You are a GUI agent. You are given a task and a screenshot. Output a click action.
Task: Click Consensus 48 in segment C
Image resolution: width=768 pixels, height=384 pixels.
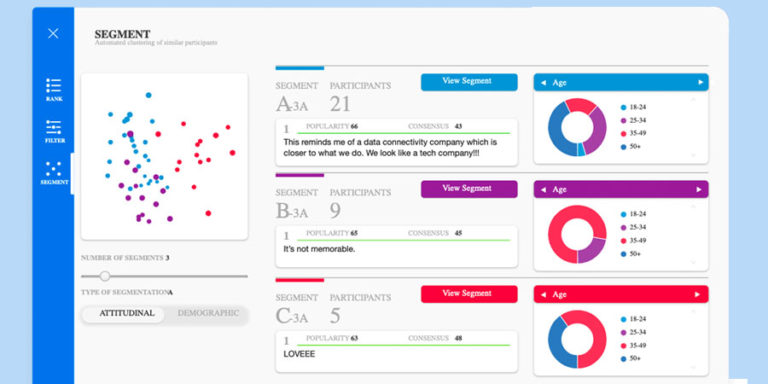tap(435, 338)
